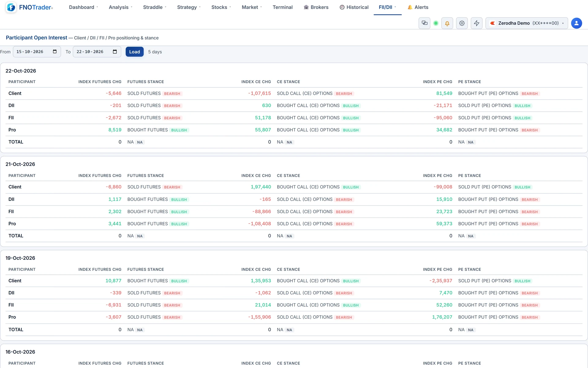
Task: Expand the Market menu
Action: pos(252,7)
